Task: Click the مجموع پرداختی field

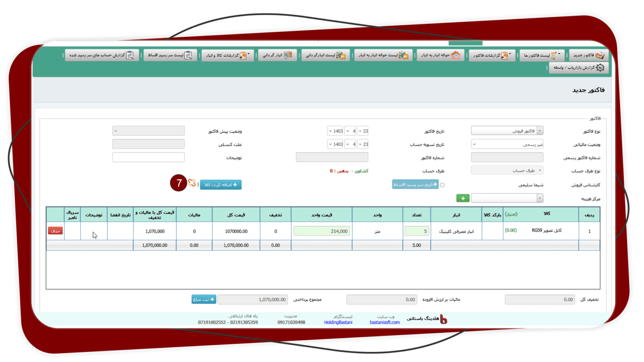Action: point(252,299)
